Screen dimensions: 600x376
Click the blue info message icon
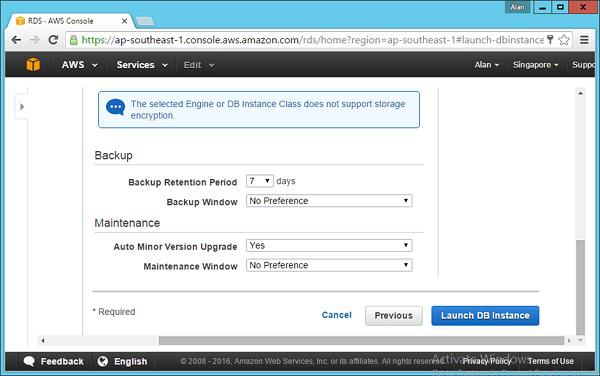(116, 107)
